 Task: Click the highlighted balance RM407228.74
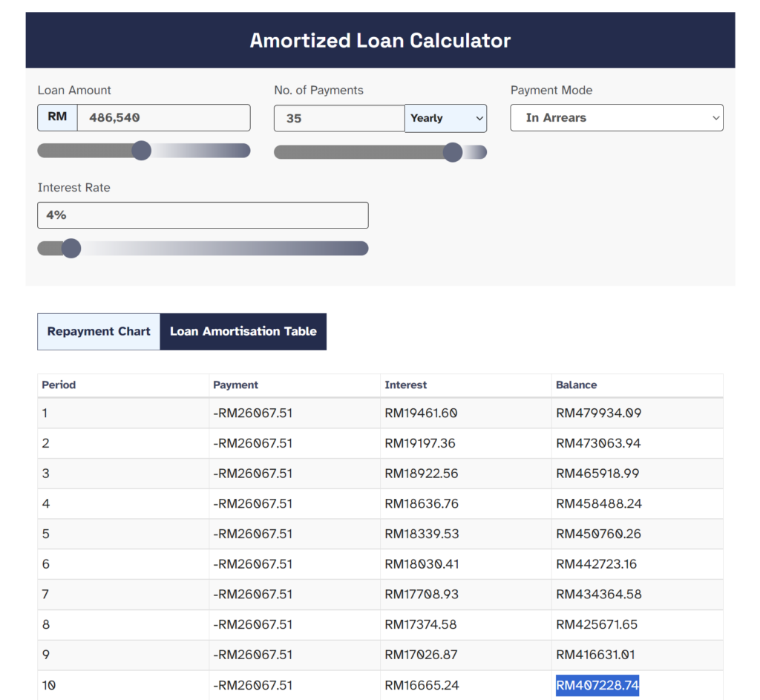(x=597, y=685)
